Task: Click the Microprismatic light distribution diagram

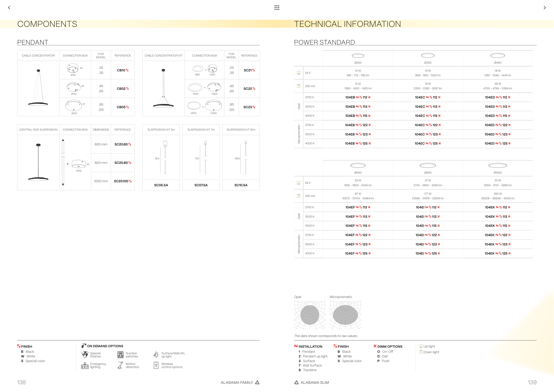Action: point(345,315)
